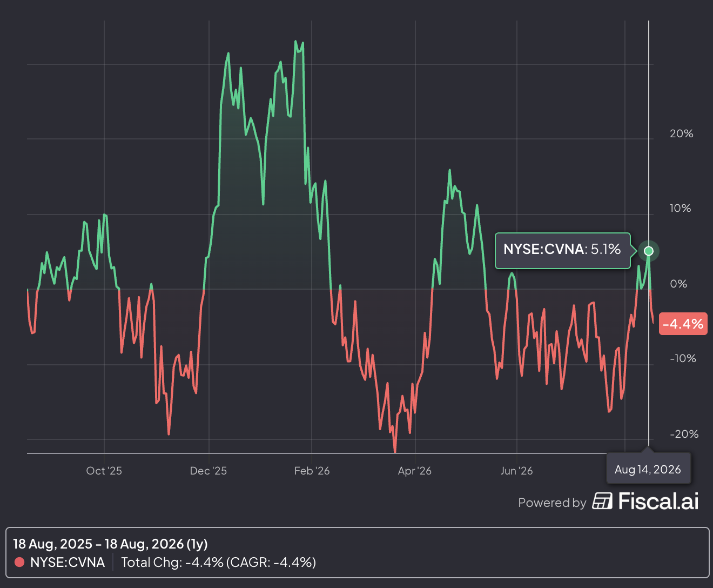Open the Fiscal.ai wordmark link
Screen dimensions: 713x588
coord(658,501)
